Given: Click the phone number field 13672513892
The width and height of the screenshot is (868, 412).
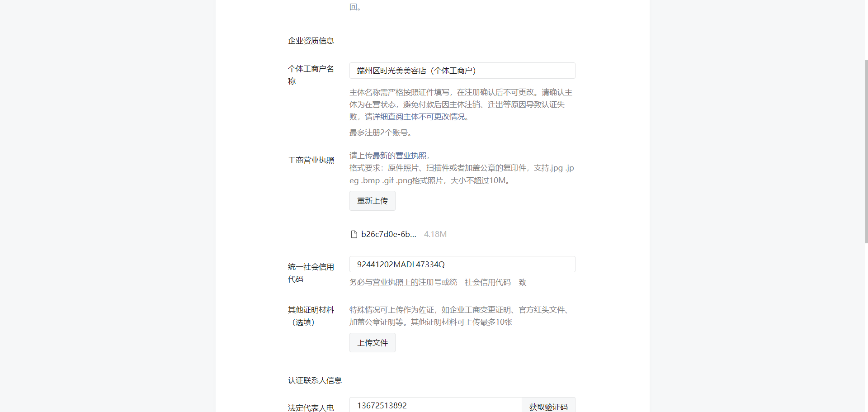Looking at the screenshot, I should tap(436, 405).
